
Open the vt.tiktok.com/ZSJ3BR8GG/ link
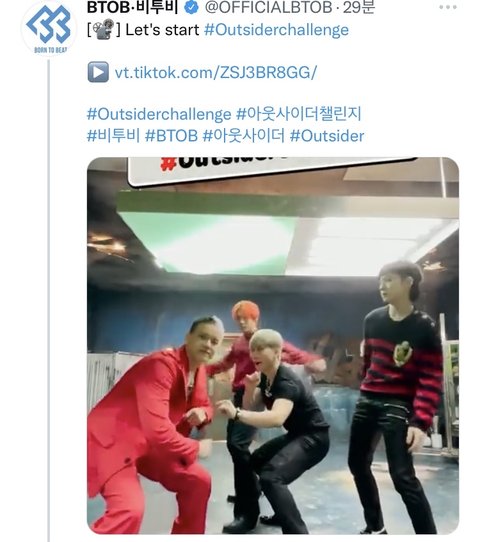tap(216, 73)
